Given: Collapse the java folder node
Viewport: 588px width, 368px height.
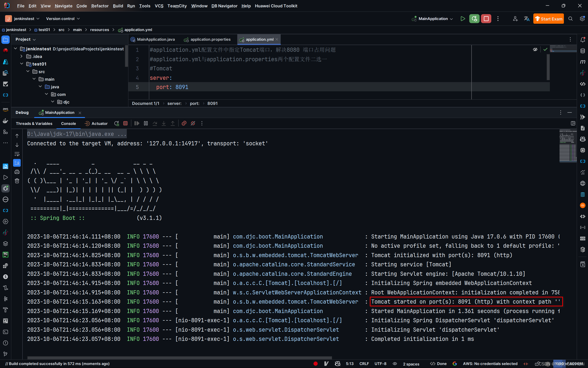Looking at the screenshot, I should click(40, 87).
